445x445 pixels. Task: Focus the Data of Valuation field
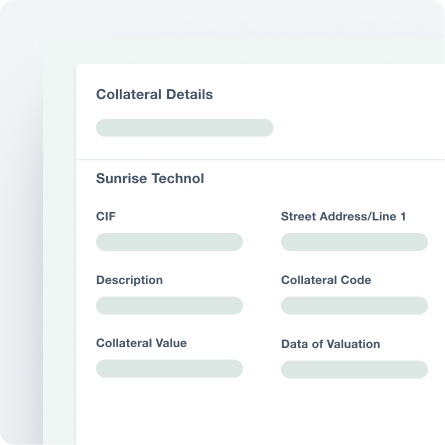point(354,369)
